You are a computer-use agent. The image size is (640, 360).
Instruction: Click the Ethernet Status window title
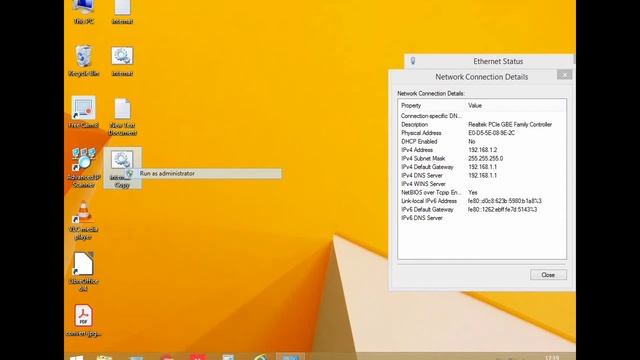[x=498, y=61]
